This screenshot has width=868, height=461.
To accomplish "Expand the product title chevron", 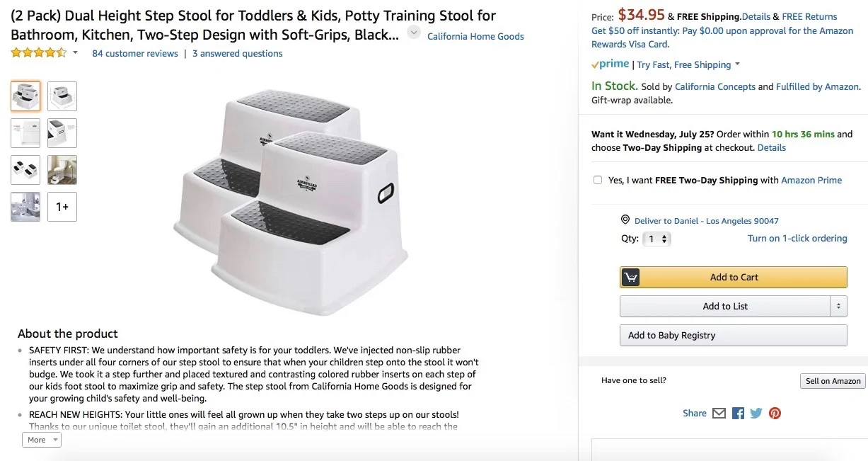I will click(x=414, y=33).
